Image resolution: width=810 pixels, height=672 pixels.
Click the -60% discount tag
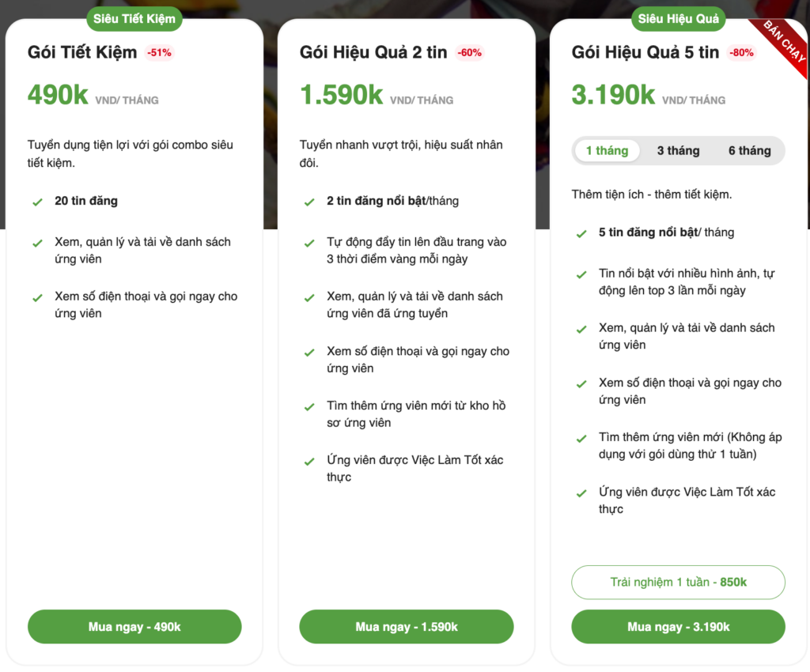[x=469, y=53]
